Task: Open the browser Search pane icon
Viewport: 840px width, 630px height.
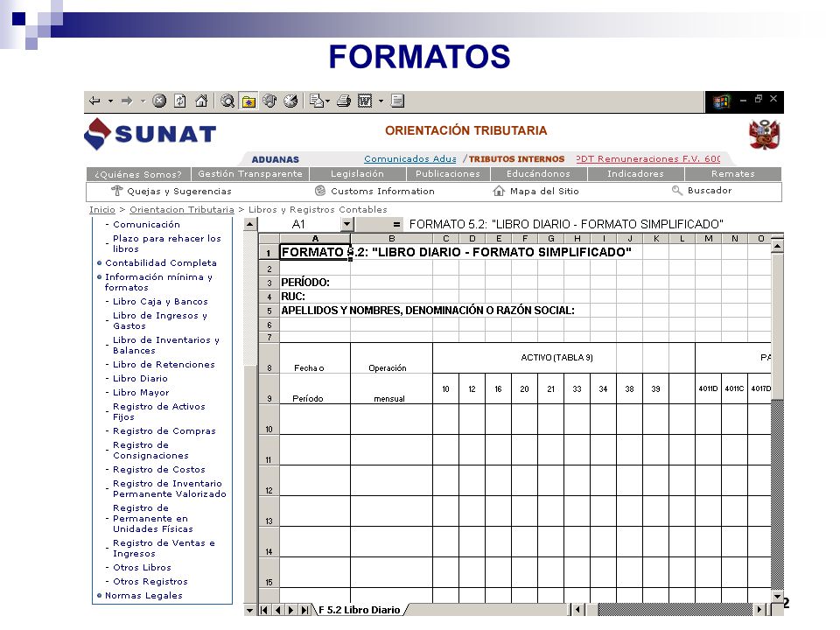Action: (x=227, y=101)
